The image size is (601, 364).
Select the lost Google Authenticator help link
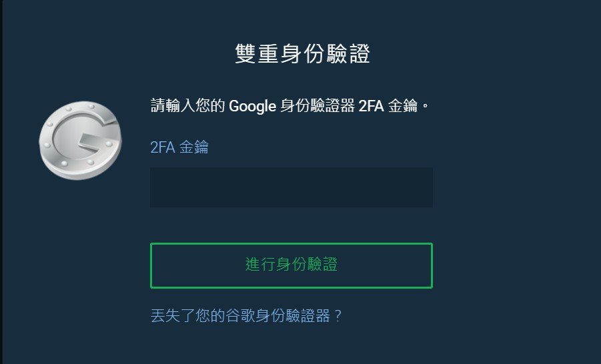(x=246, y=315)
